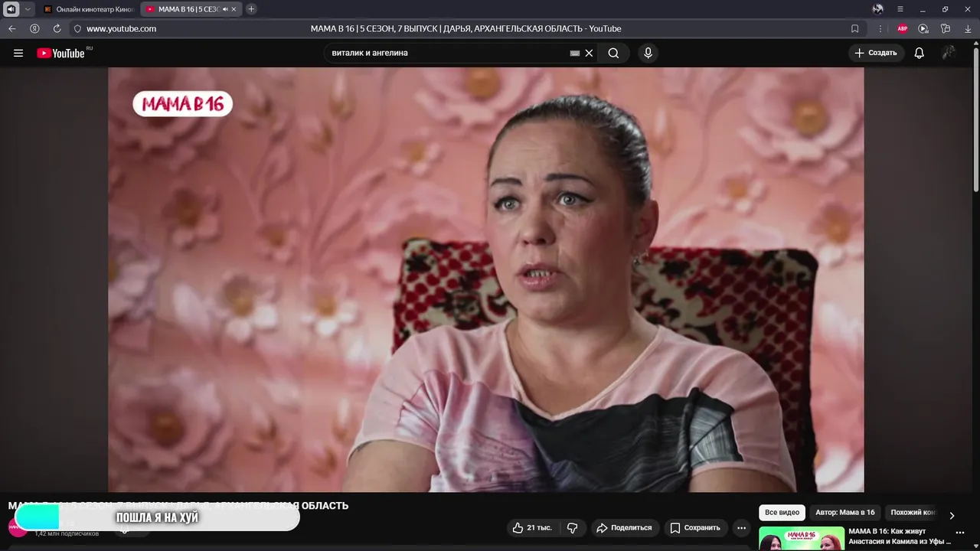Open YouTube notifications bell

tap(920, 53)
